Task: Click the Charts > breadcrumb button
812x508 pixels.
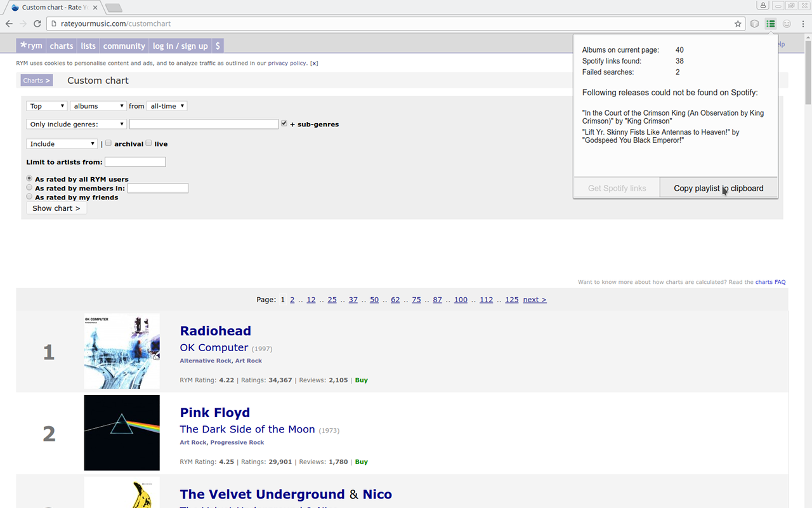Action: 36,81
